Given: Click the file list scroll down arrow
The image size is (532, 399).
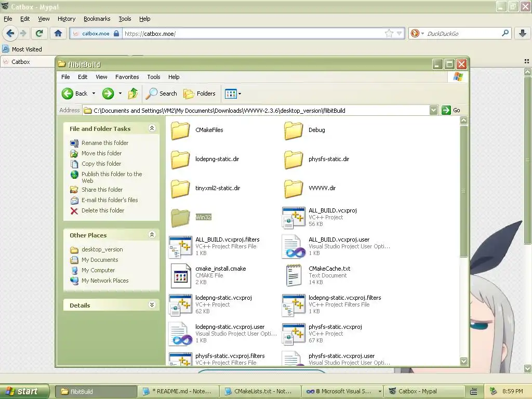Looking at the screenshot, I should tap(463, 361).
